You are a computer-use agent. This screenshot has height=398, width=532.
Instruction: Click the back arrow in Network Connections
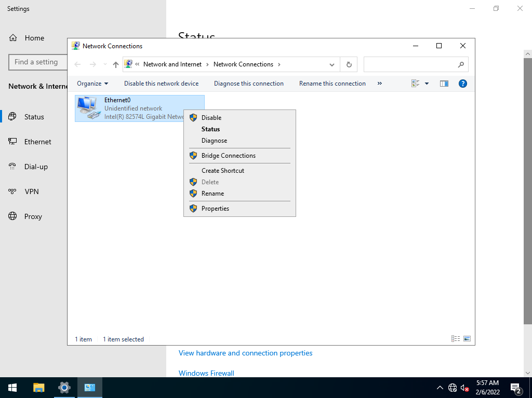pos(77,64)
